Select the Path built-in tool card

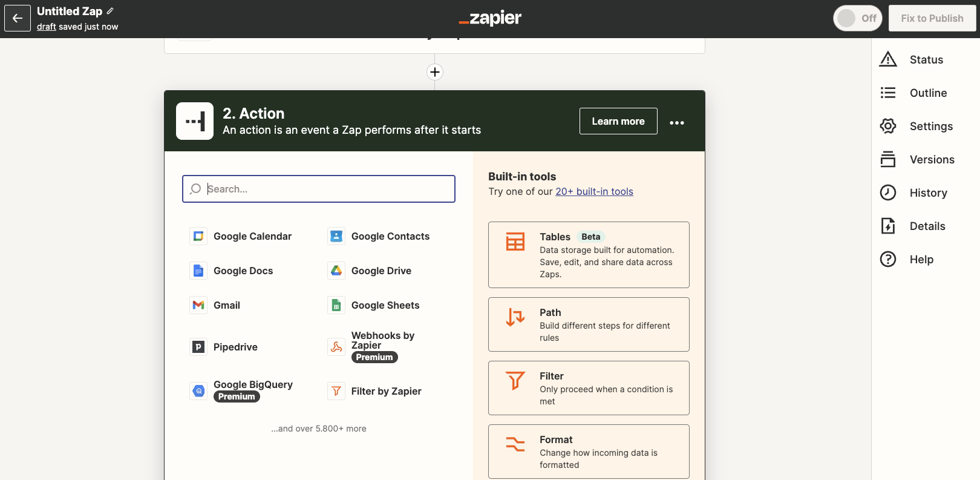(589, 324)
